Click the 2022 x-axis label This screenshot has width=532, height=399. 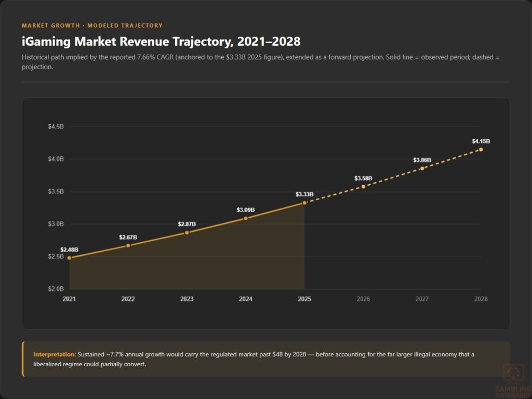pos(128,299)
